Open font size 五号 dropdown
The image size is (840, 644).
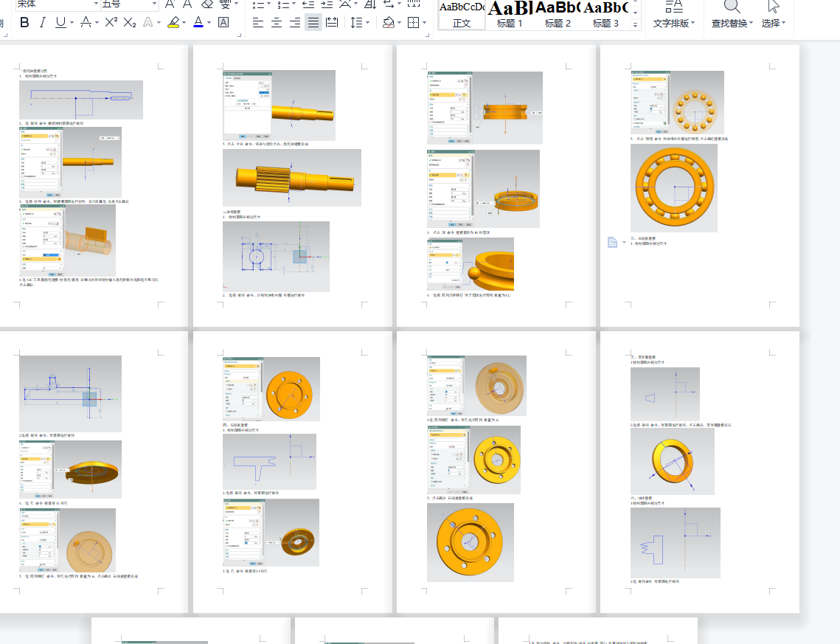[154, 4]
